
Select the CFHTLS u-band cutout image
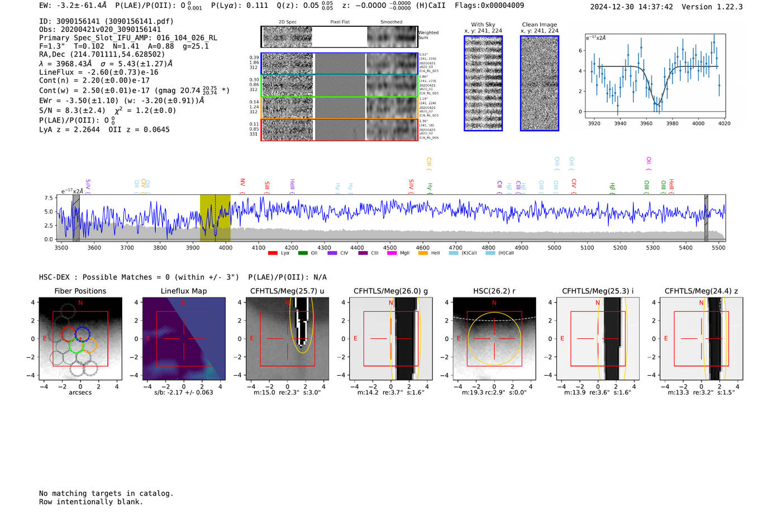(287, 339)
